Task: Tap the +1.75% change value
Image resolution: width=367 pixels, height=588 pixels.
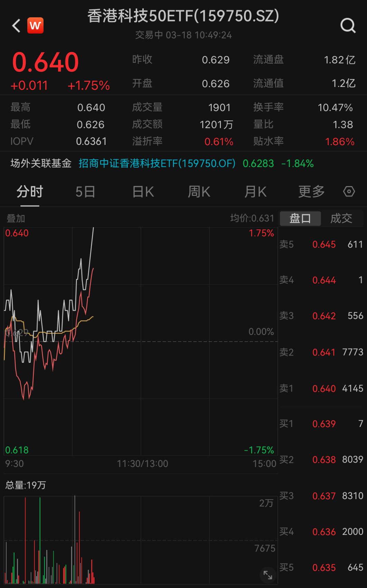Action: click(x=89, y=86)
